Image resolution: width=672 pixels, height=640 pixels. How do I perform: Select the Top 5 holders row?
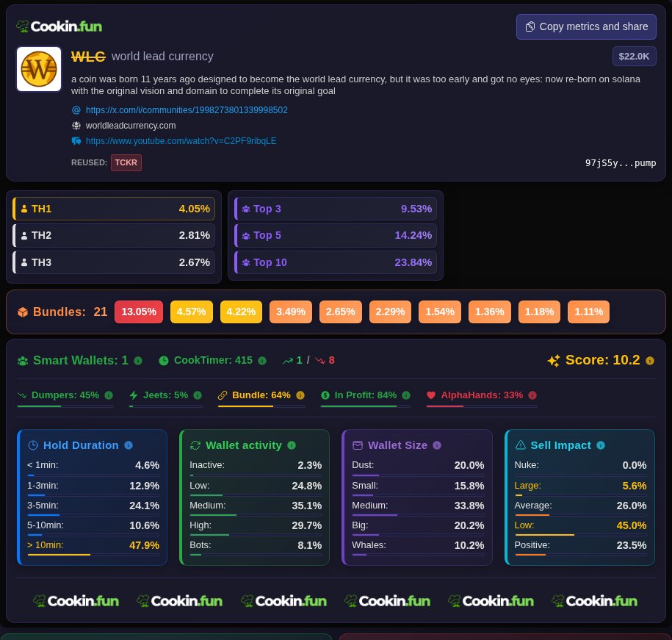[336, 235]
